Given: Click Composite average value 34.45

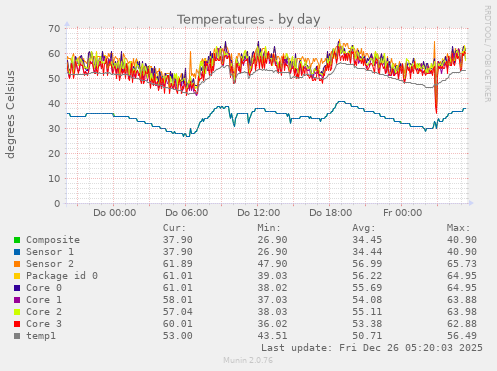Looking at the screenshot, I should 367,240.
